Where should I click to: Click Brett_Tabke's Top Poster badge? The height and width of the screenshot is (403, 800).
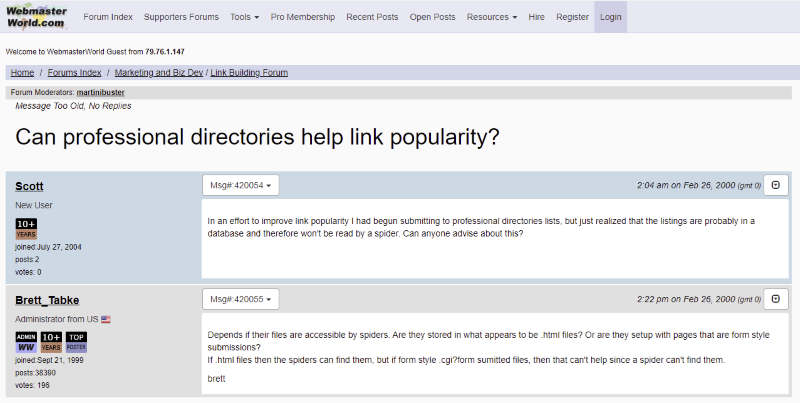(76, 342)
